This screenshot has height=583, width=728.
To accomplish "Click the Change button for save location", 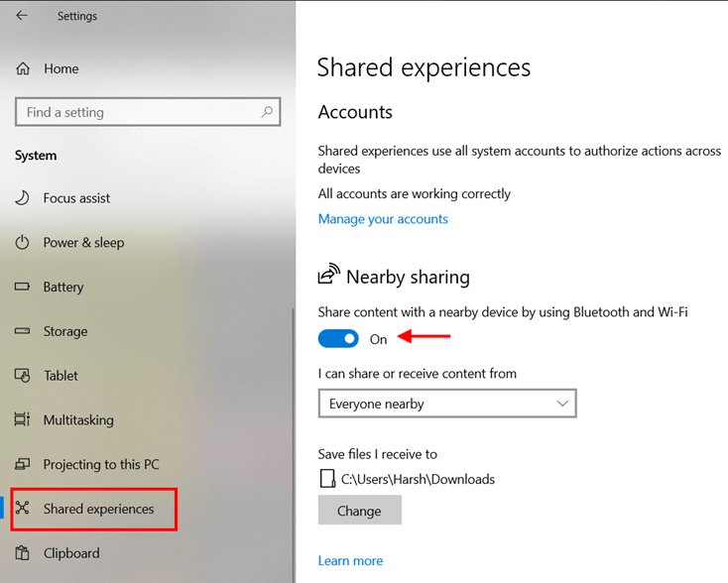I will pyautogui.click(x=359, y=511).
